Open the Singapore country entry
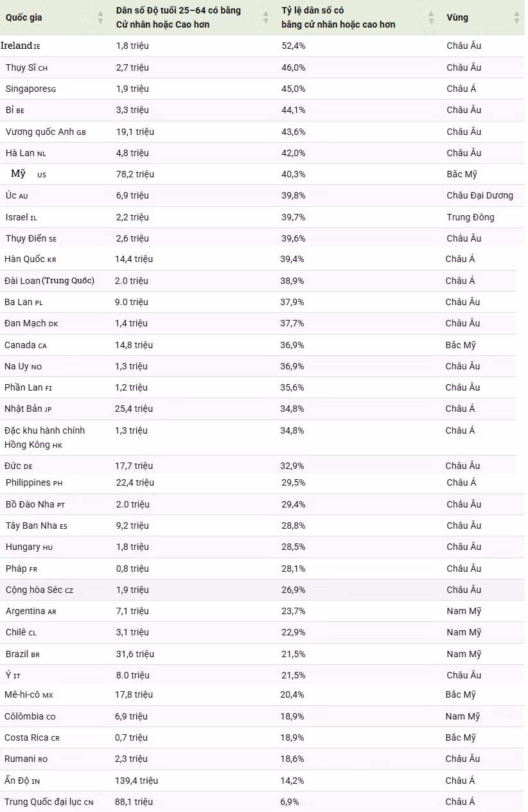Viewport: 528px width, 812px height. point(31,89)
